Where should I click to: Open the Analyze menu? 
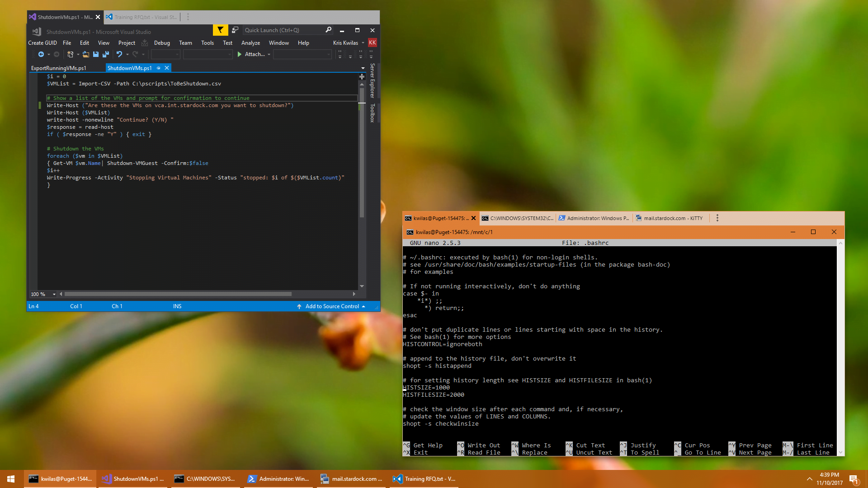click(250, 43)
